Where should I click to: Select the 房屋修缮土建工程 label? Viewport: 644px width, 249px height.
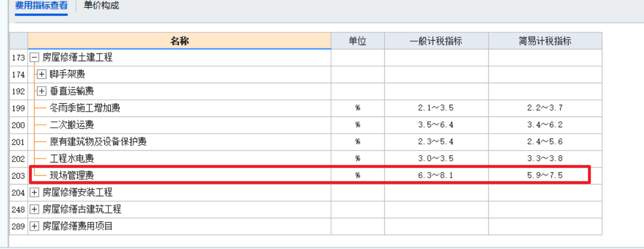pos(77,58)
